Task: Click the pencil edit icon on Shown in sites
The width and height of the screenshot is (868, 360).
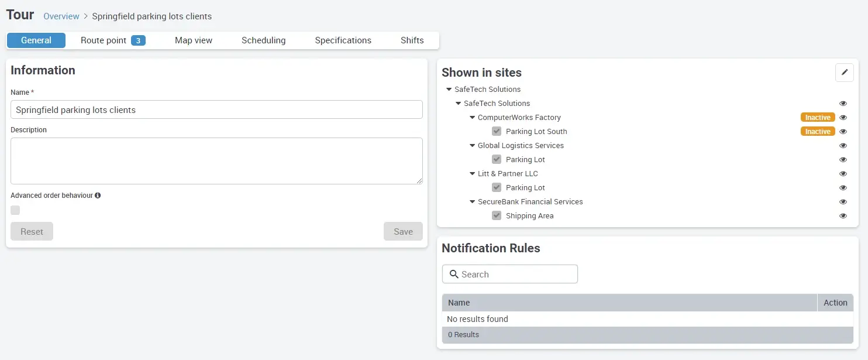Action: (x=844, y=72)
